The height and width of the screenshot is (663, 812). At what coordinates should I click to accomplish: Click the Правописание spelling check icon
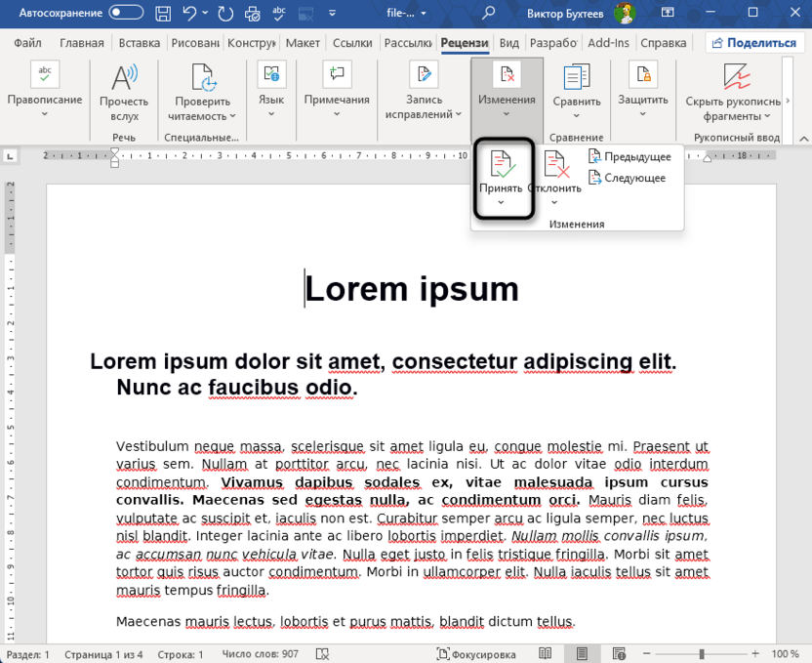(45, 74)
